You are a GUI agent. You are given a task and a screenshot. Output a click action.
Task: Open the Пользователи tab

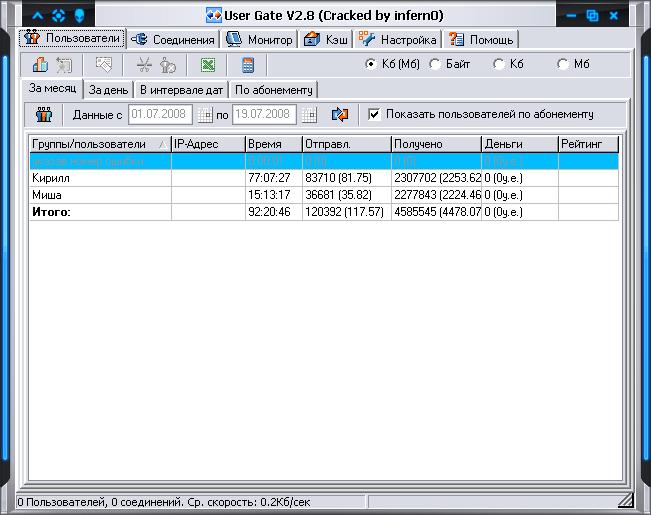(72, 38)
